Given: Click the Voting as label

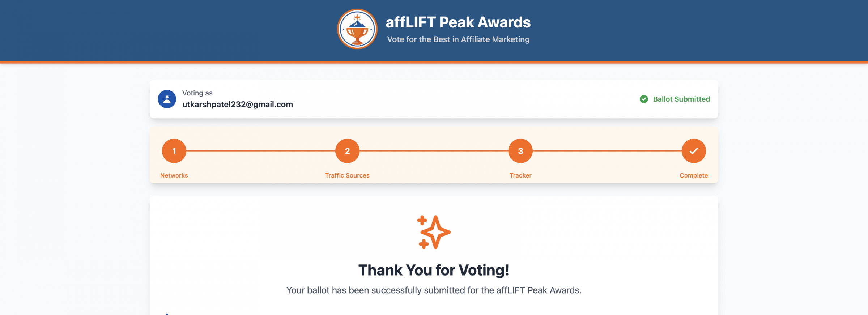Looking at the screenshot, I should point(197,93).
